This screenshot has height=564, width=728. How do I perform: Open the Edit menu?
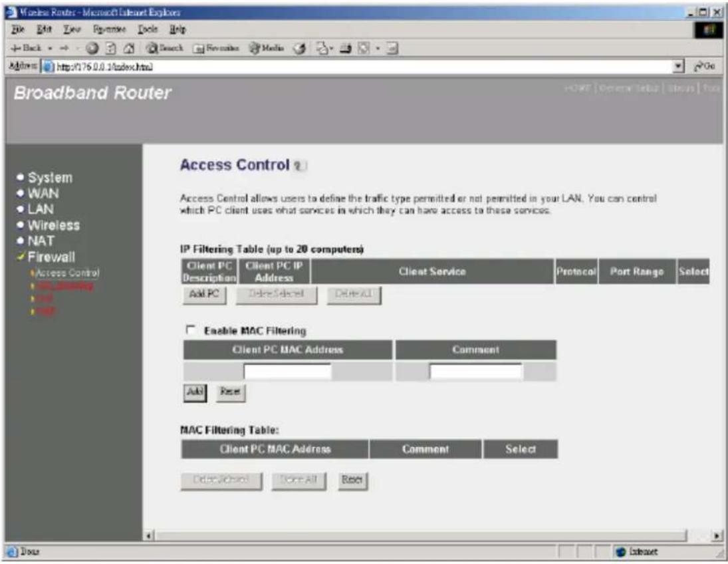click(x=44, y=30)
